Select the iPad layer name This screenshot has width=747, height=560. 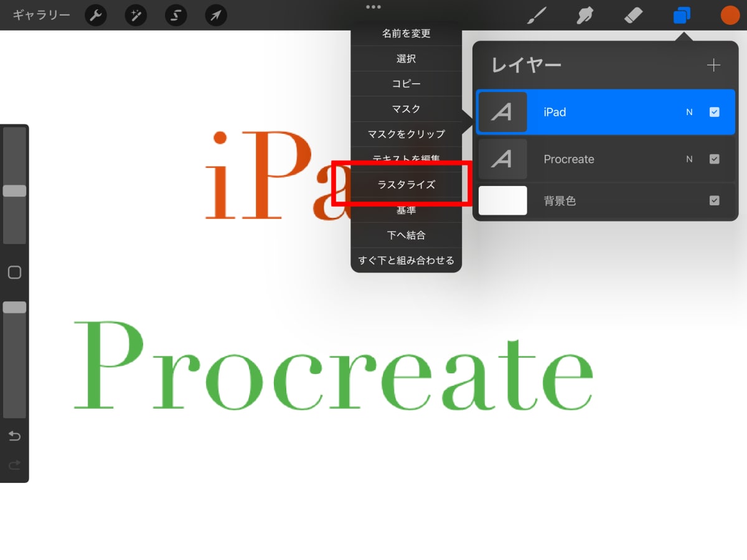[x=555, y=113]
